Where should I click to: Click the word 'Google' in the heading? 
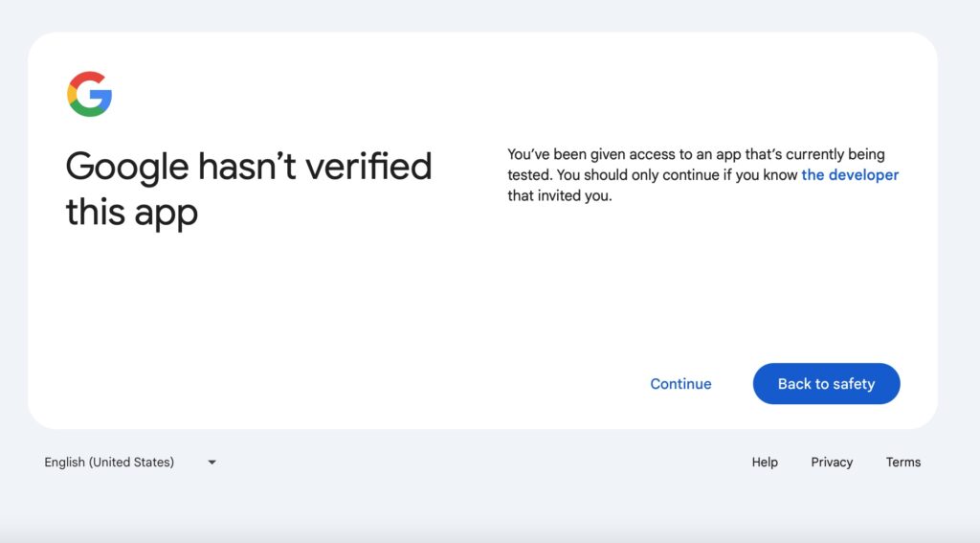(126, 167)
